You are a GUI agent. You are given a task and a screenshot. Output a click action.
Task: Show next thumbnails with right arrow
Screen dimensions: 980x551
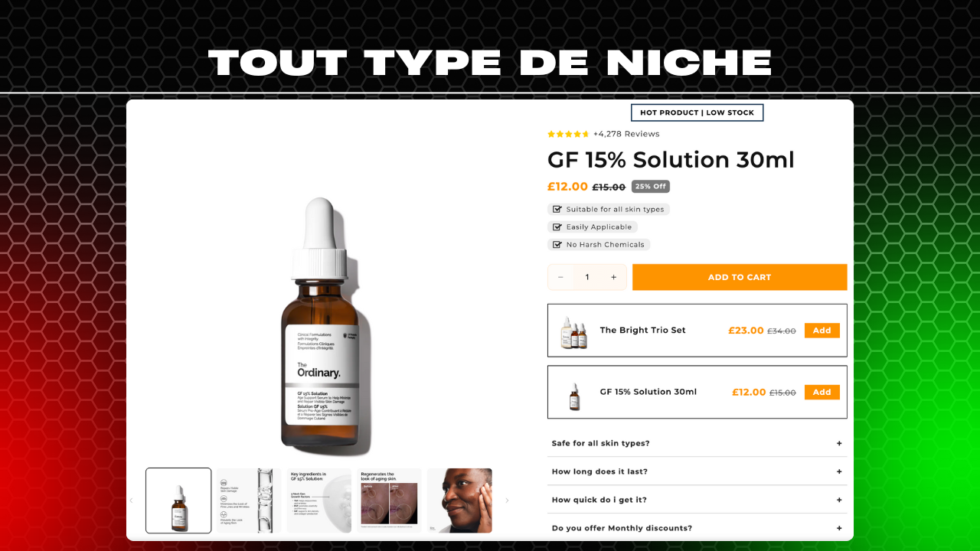coord(506,500)
